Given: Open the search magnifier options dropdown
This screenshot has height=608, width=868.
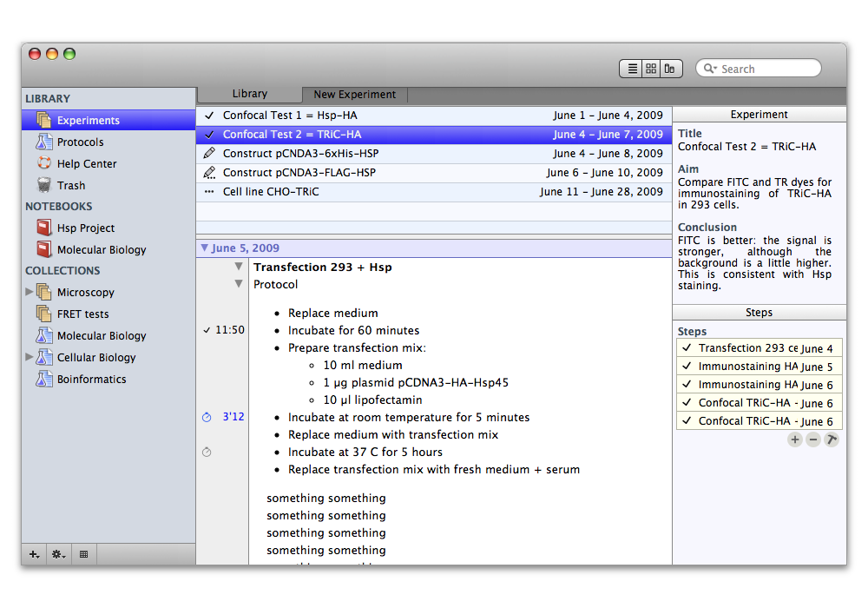Looking at the screenshot, I should click(x=710, y=69).
